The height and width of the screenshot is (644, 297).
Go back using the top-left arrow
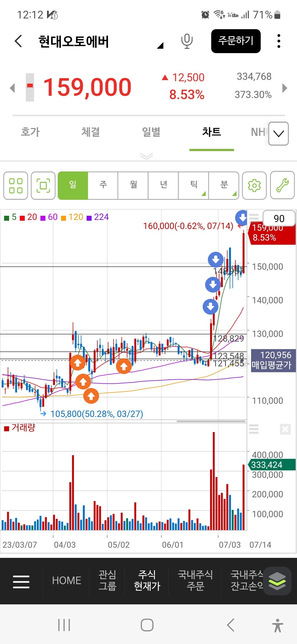[x=18, y=41]
